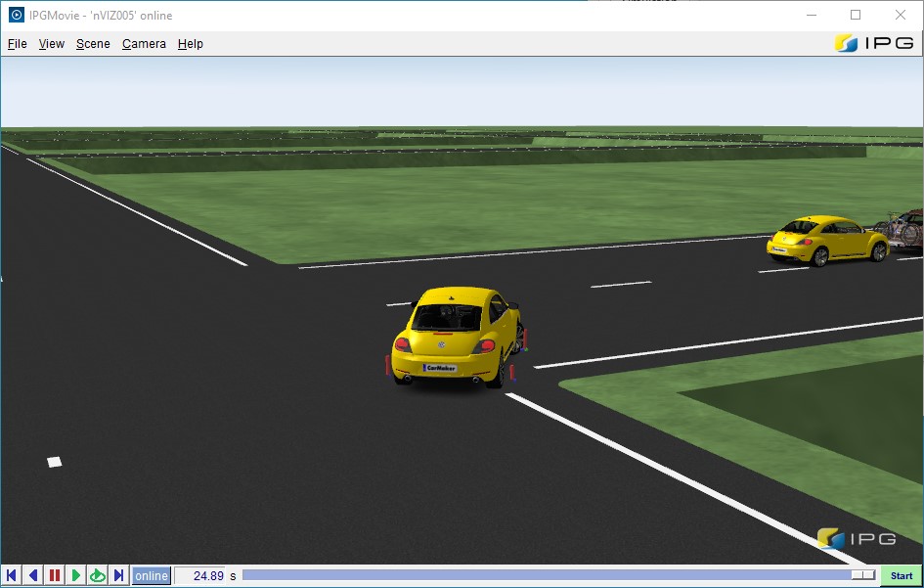924x588 pixels.
Task: Click the time field showing 24.89
Action: tap(199, 575)
